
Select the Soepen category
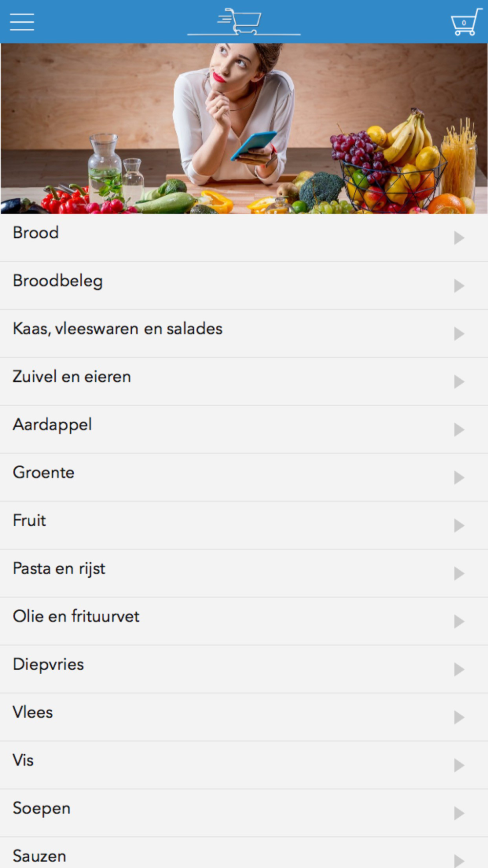pos(244,813)
